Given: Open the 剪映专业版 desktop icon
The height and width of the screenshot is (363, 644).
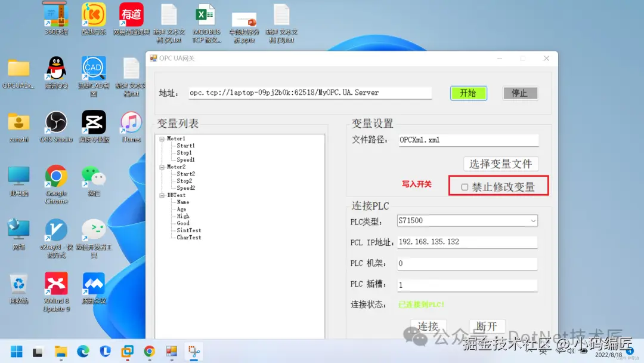Looking at the screenshot, I should tap(94, 126).
